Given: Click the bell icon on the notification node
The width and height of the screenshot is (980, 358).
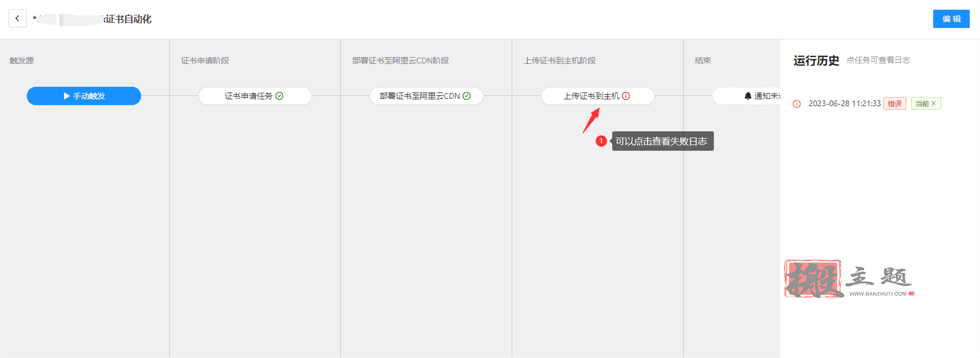Looking at the screenshot, I should pos(748,96).
